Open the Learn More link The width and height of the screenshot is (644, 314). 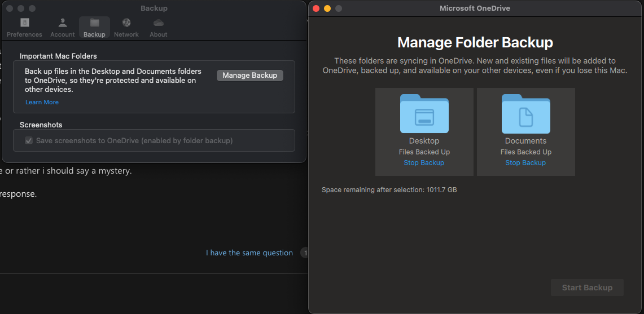(x=42, y=102)
